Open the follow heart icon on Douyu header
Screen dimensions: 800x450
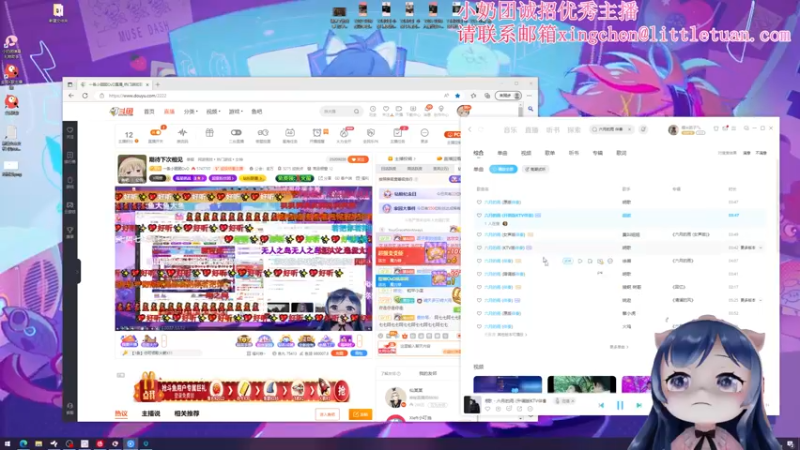coord(386,109)
